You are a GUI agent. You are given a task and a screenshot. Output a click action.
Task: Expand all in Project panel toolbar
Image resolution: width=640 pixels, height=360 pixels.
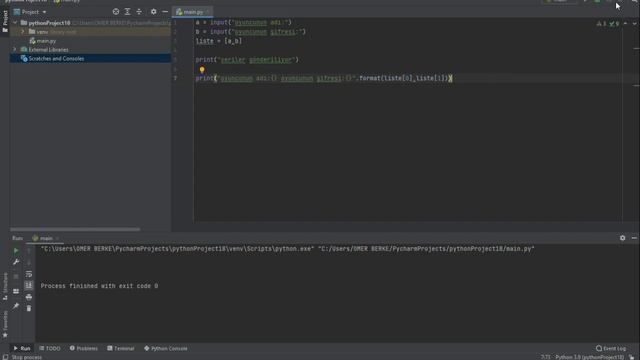click(127, 12)
